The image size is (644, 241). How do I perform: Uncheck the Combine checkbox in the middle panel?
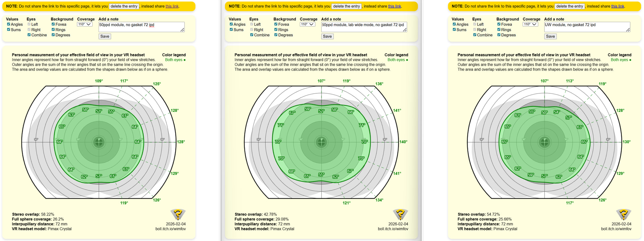tap(252, 35)
